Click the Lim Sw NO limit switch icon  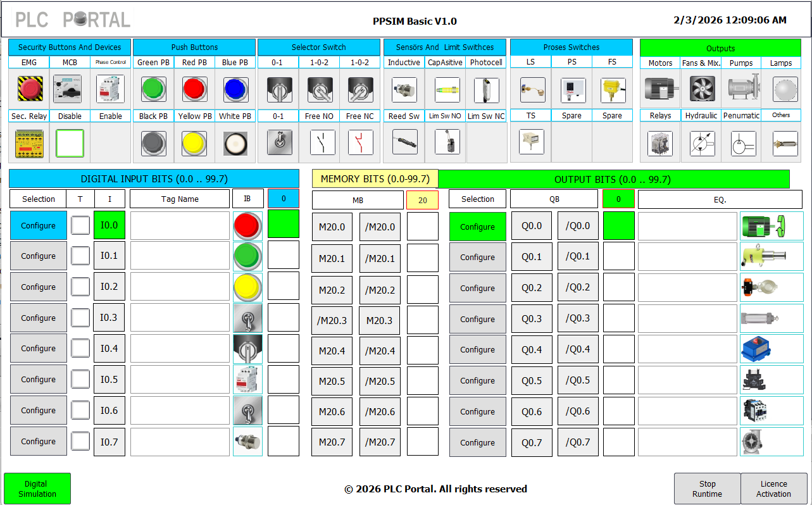pyautogui.click(x=447, y=142)
